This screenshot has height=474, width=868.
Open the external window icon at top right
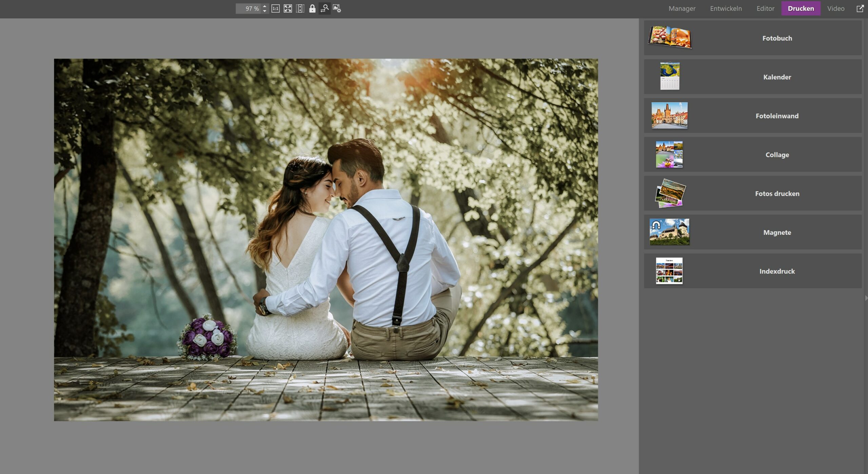(x=860, y=8)
